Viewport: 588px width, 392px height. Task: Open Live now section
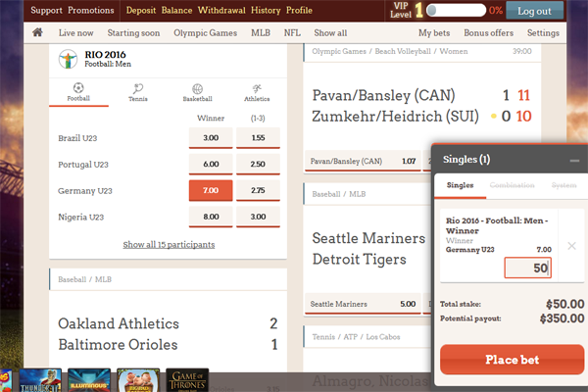[x=75, y=33]
